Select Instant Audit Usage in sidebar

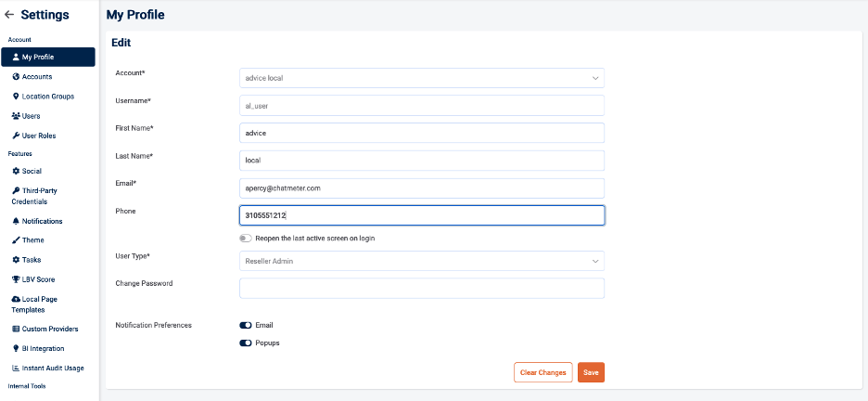[x=52, y=369]
